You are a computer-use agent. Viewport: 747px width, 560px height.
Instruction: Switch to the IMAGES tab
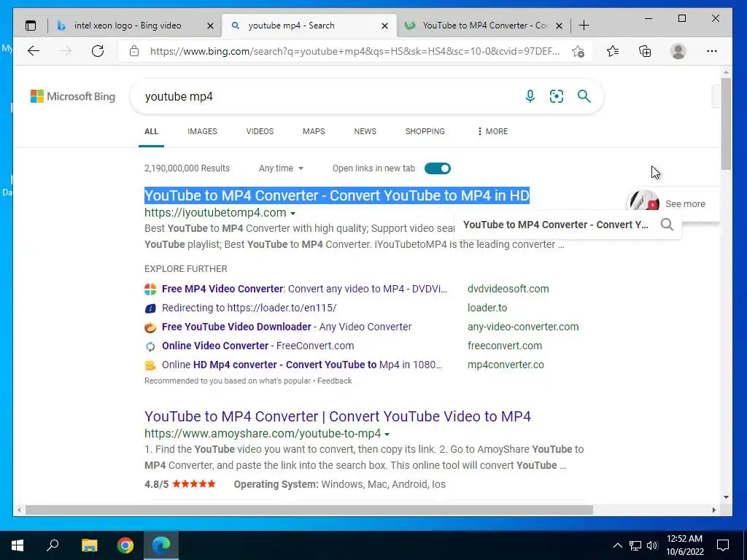(202, 131)
